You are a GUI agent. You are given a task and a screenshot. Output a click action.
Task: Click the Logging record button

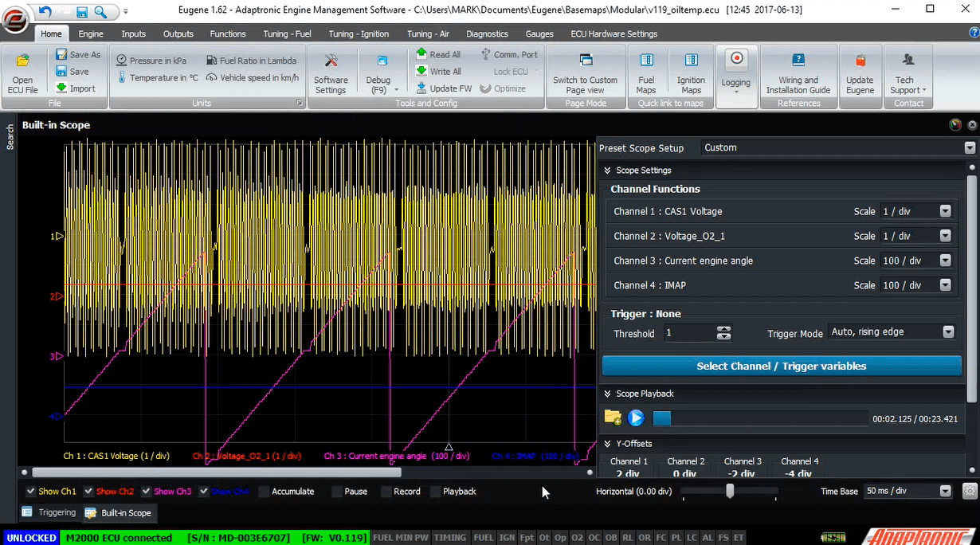click(736, 70)
